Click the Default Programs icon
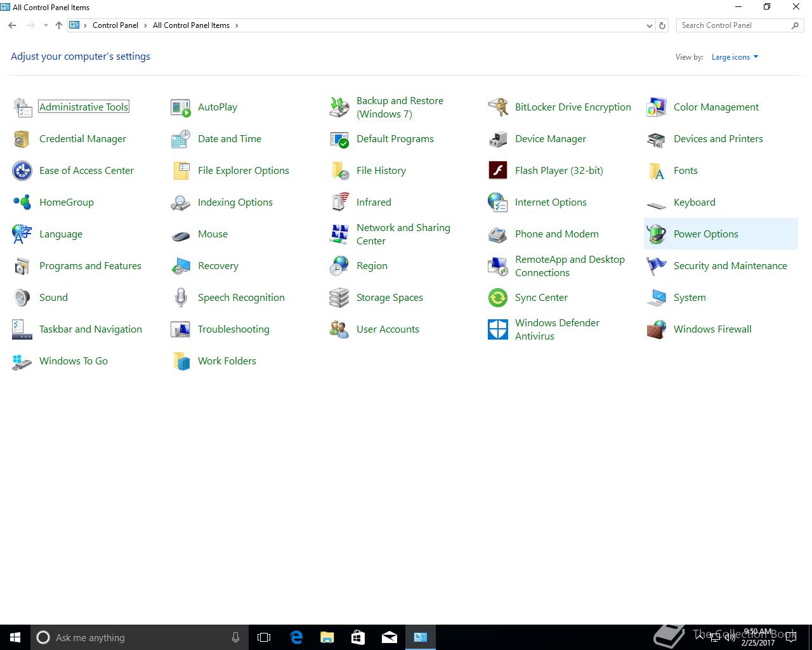The width and height of the screenshot is (812, 650). (x=339, y=139)
